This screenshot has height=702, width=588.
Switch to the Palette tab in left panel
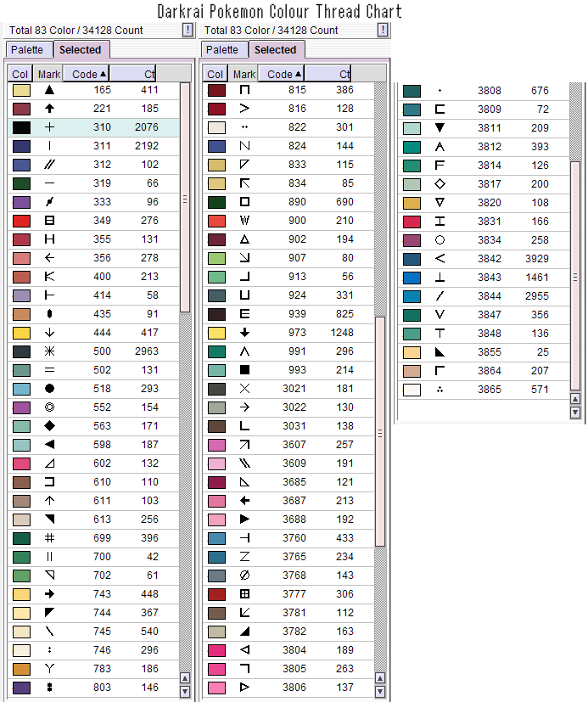pos(27,50)
